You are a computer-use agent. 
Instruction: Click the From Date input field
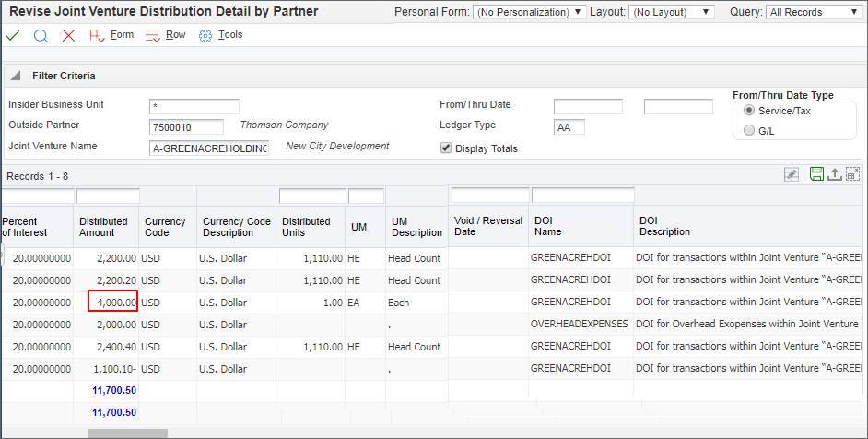pos(588,106)
